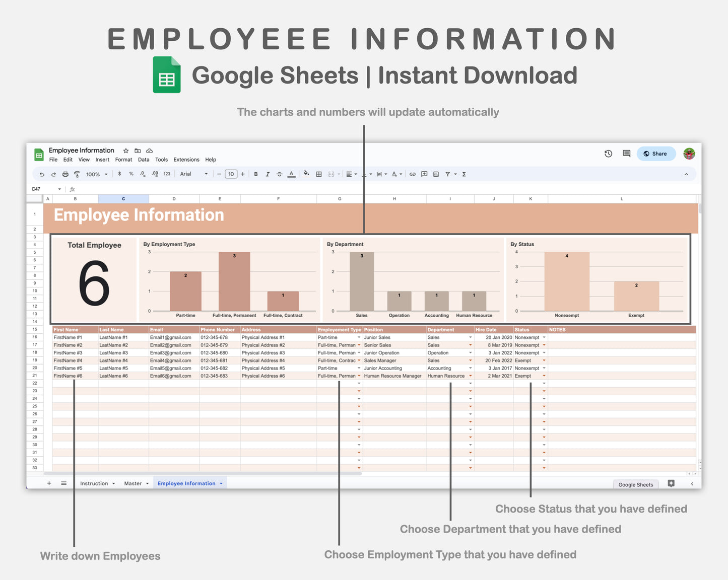Click the Insert chart icon
The width and height of the screenshot is (728, 580).
point(435,174)
